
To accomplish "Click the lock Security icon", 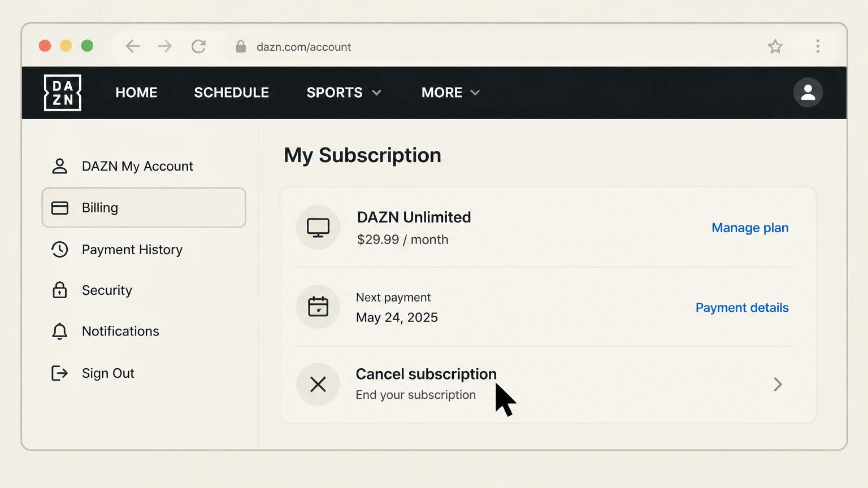I will click(60, 290).
